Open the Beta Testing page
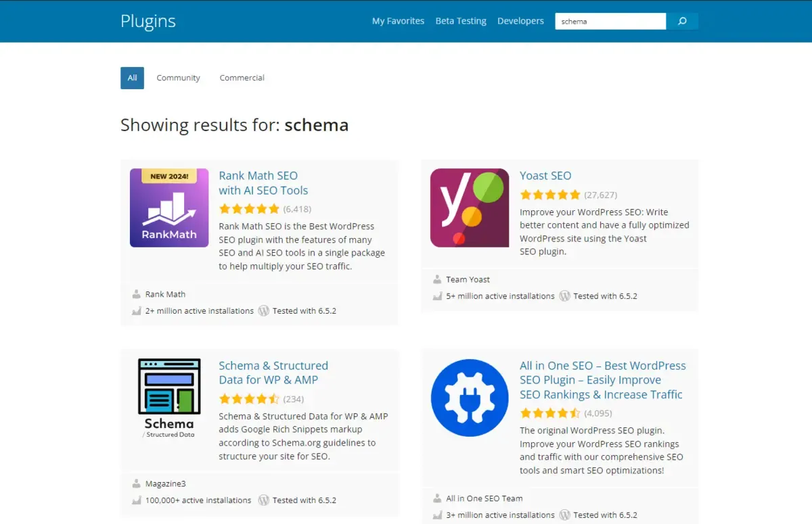The width and height of the screenshot is (812, 524). click(461, 21)
